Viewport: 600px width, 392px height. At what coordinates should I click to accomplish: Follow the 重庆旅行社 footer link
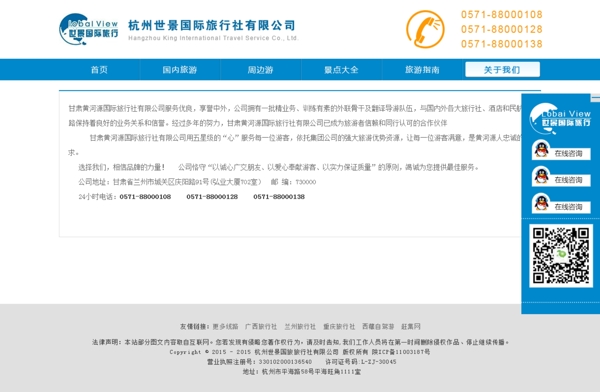pos(339,327)
